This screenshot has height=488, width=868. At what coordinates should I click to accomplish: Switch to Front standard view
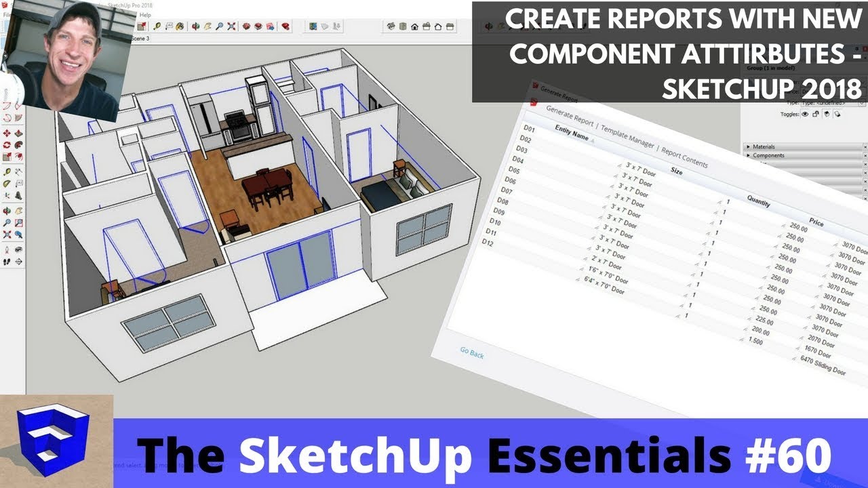click(x=414, y=26)
